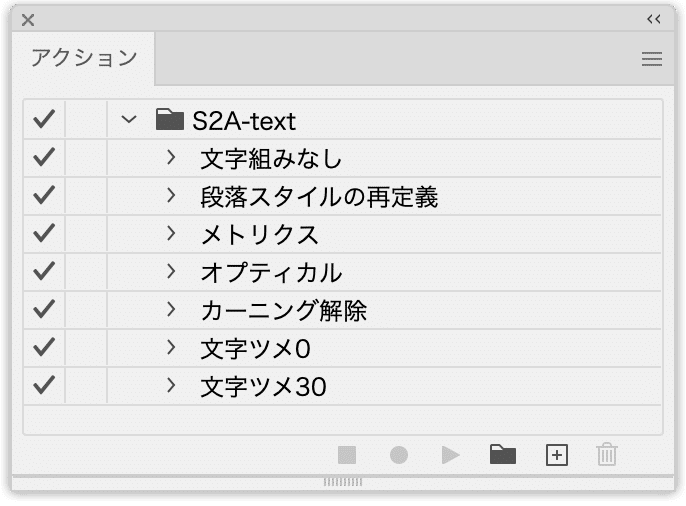This screenshot has height=506, width=686.
Task: Create a new action set folder
Action: click(503, 454)
